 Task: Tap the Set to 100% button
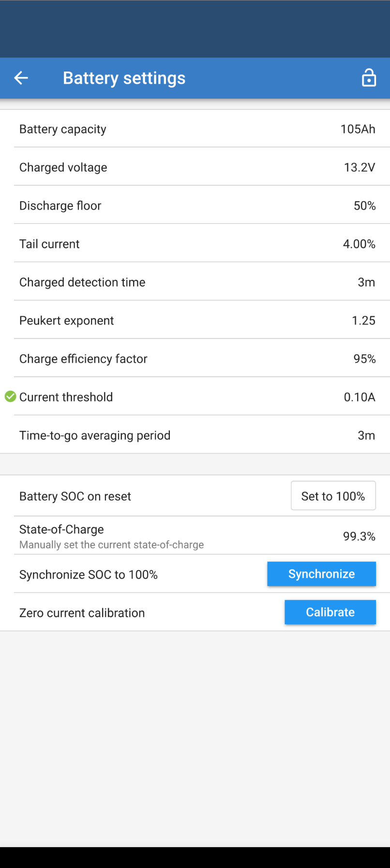(333, 496)
